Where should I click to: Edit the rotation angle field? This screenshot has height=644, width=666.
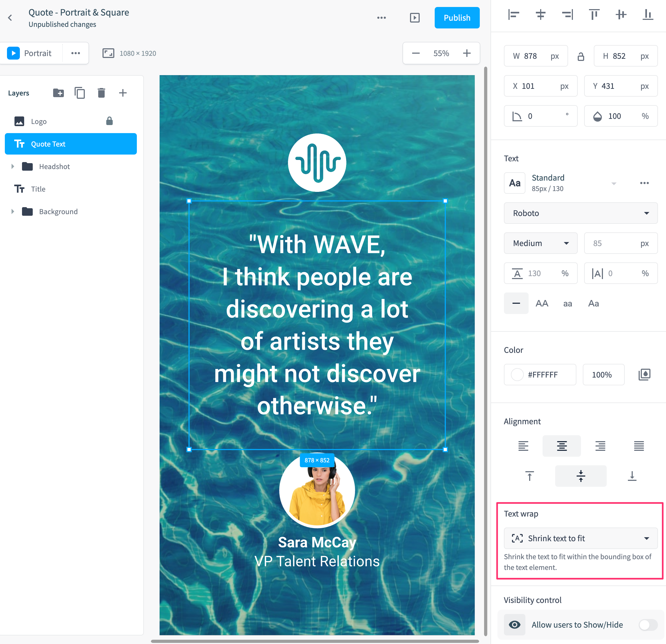[x=540, y=116]
